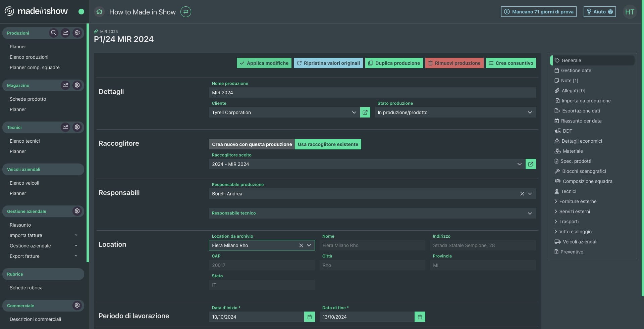
Task: Open the HT user avatar menu
Action: tap(630, 12)
